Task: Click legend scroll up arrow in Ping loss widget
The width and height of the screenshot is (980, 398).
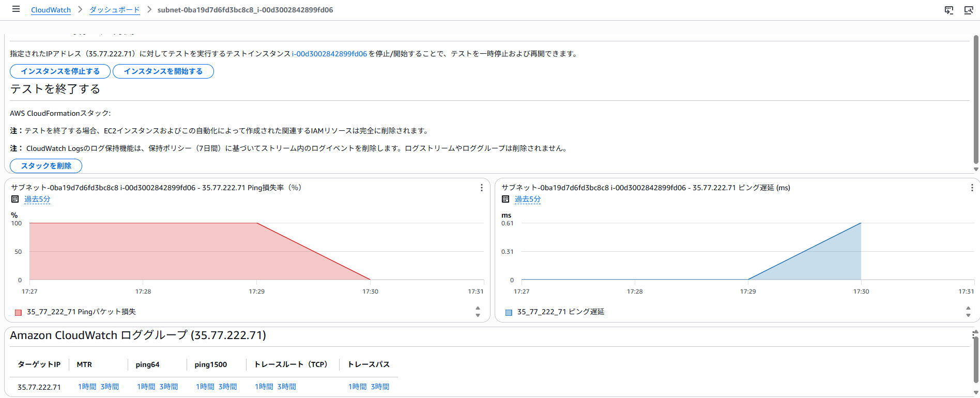Action: pos(478,308)
